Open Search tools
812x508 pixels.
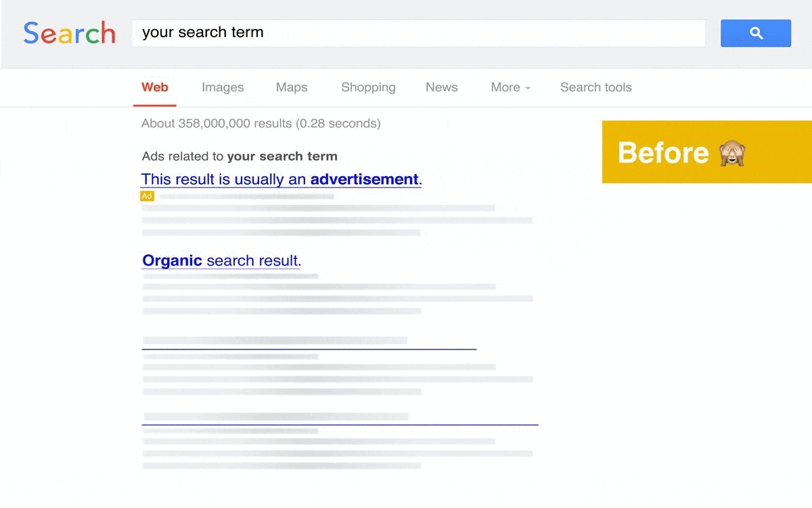595,87
